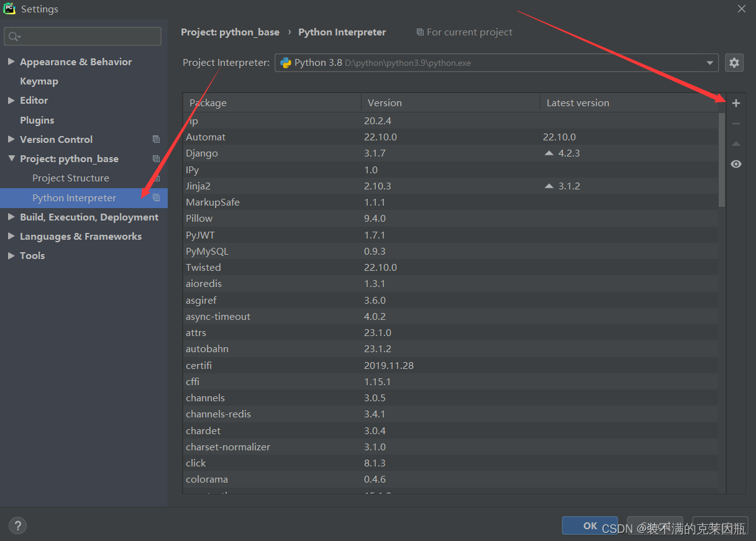Select the attrs package row
This screenshot has width=756, height=541.
(450, 333)
